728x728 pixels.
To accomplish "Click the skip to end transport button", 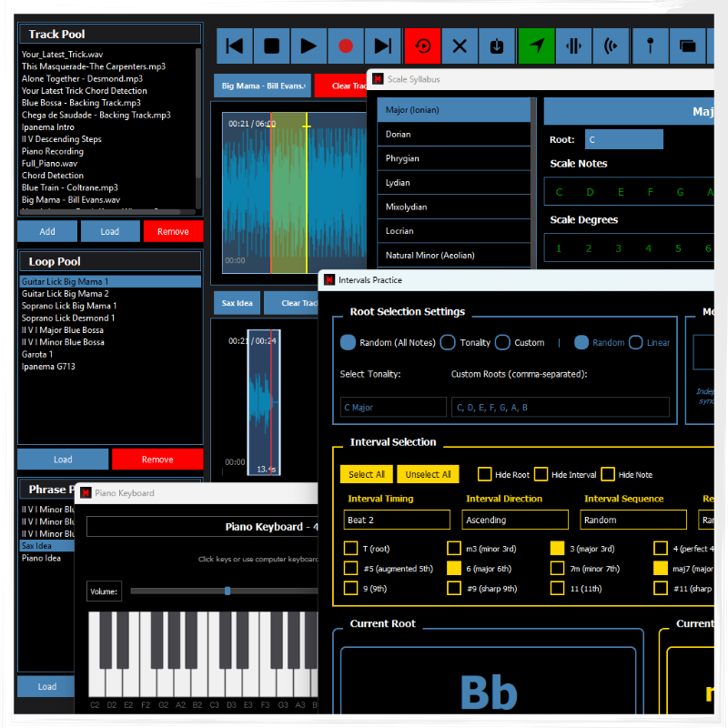I will tap(383, 45).
